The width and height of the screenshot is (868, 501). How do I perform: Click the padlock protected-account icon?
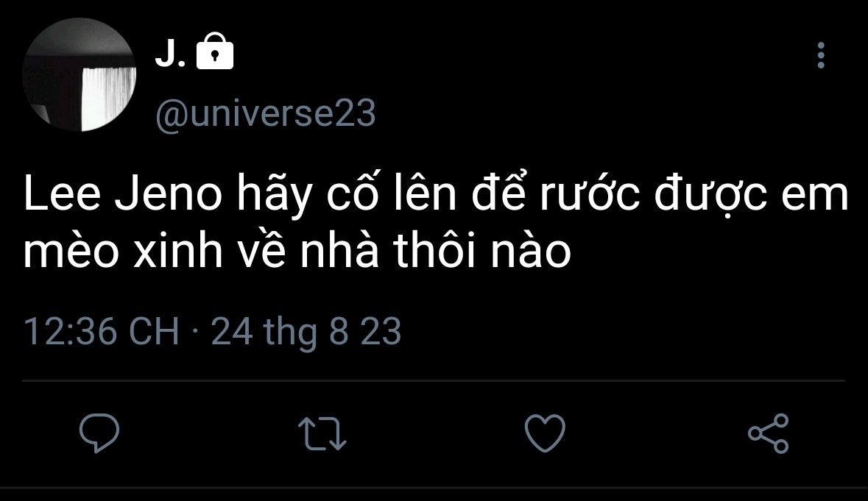[x=215, y=51]
